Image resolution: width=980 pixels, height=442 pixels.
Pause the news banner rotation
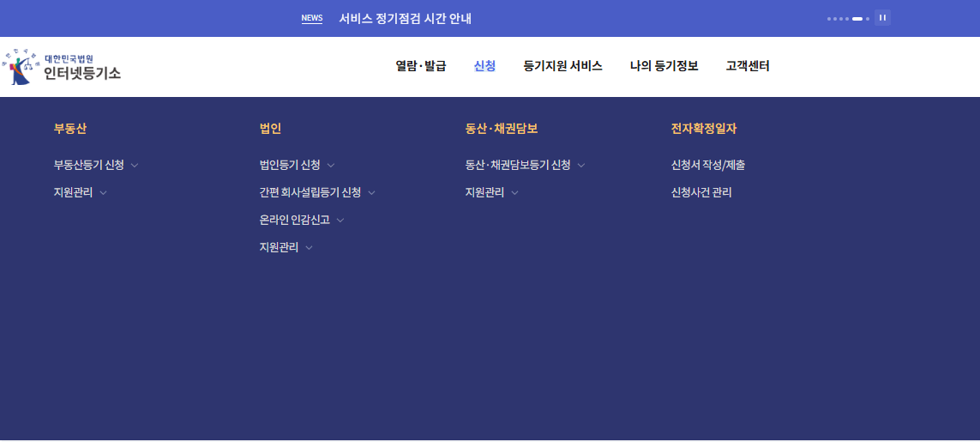coord(882,17)
